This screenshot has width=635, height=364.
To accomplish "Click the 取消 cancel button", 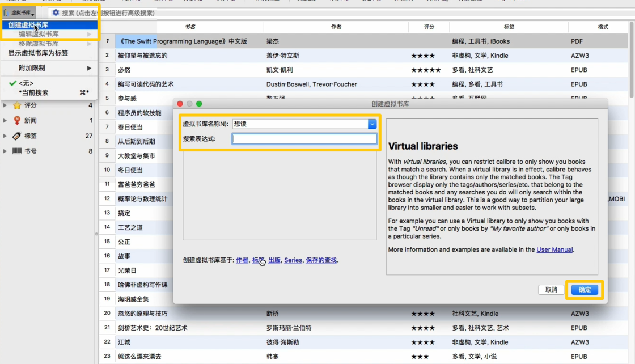I will coord(551,290).
